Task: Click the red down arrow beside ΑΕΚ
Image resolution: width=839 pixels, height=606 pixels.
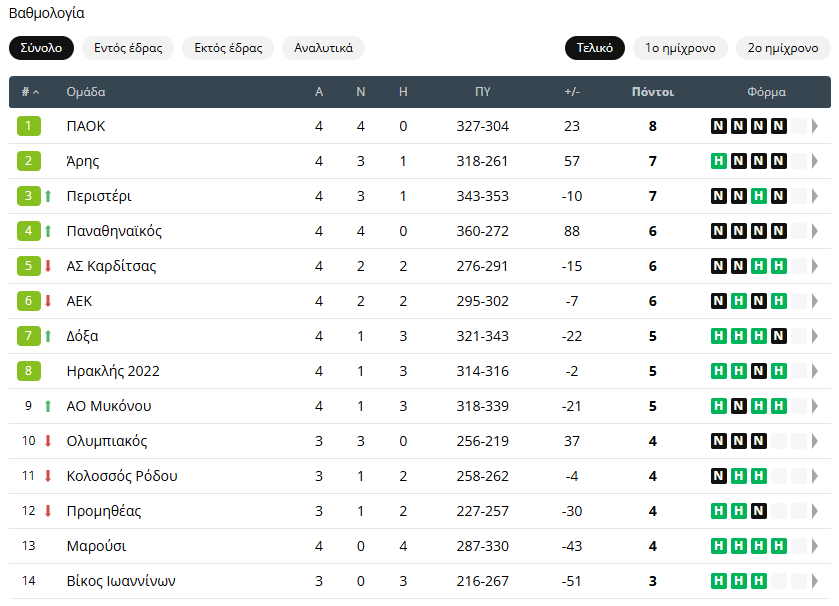Action: (x=48, y=301)
